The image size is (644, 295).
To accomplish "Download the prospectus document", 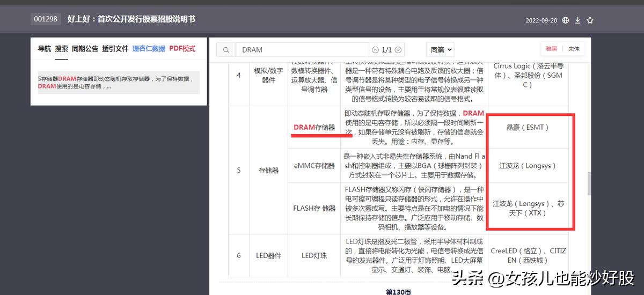I will (x=578, y=20).
